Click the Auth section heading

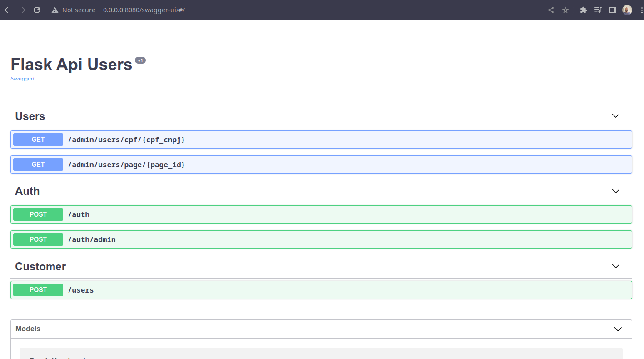point(27,191)
